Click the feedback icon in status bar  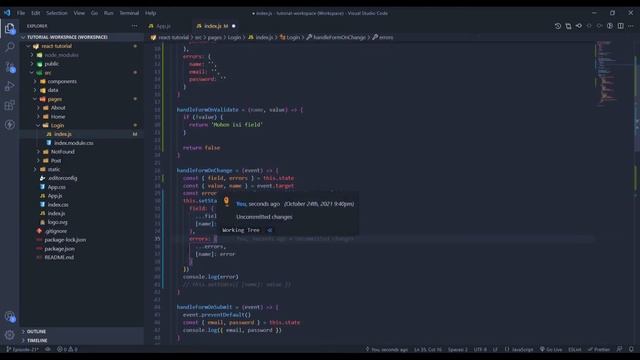coord(620,349)
